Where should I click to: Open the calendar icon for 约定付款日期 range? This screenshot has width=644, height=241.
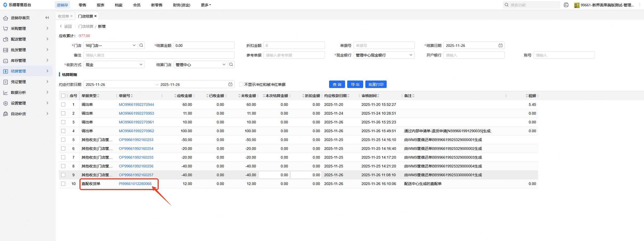[230, 85]
